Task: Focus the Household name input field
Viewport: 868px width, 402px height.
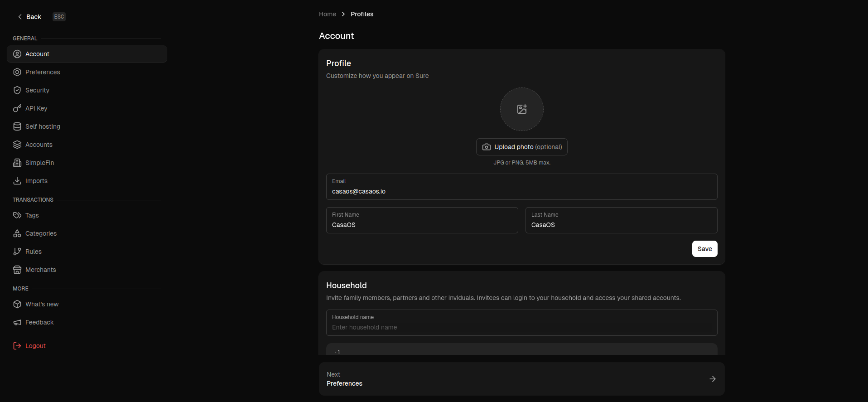Action: 521,327
